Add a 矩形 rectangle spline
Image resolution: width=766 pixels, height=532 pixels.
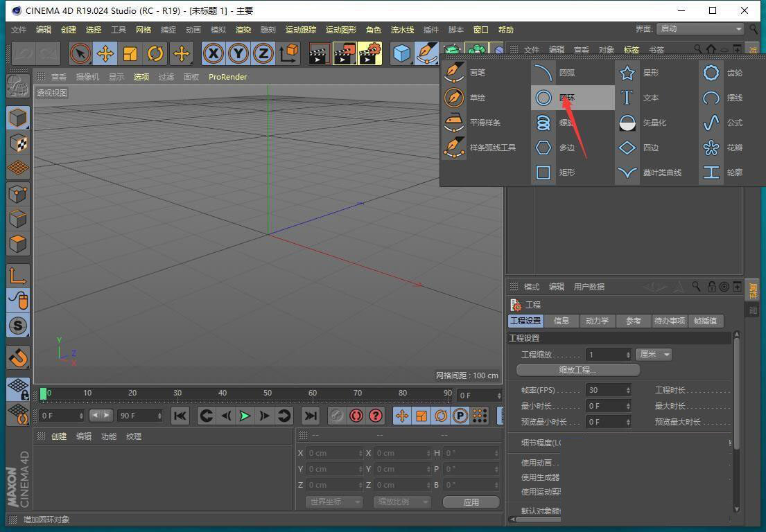click(x=573, y=172)
